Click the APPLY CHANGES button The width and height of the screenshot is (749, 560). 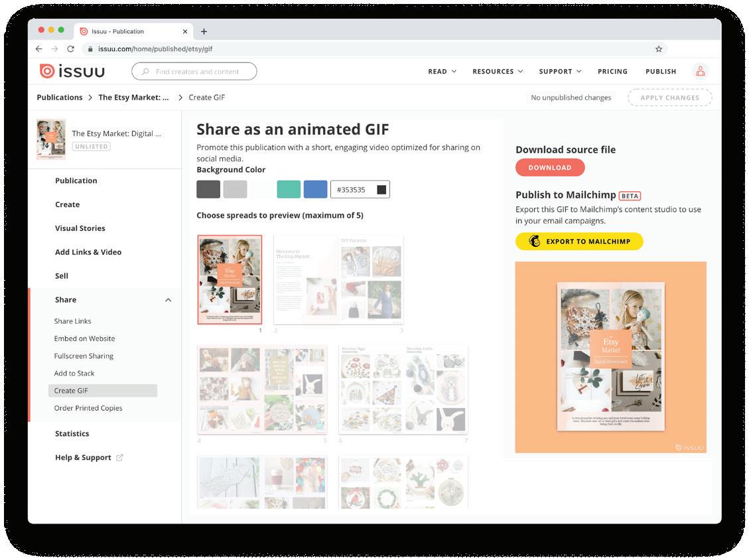[x=669, y=98]
